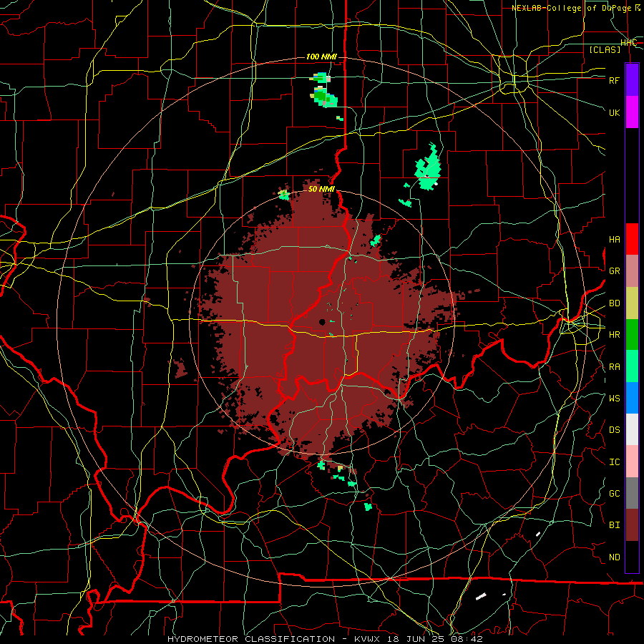This screenshot has width=644, height=644.
Task: Click the blue WS legend swatch
Action: click(x=632, y=398)
